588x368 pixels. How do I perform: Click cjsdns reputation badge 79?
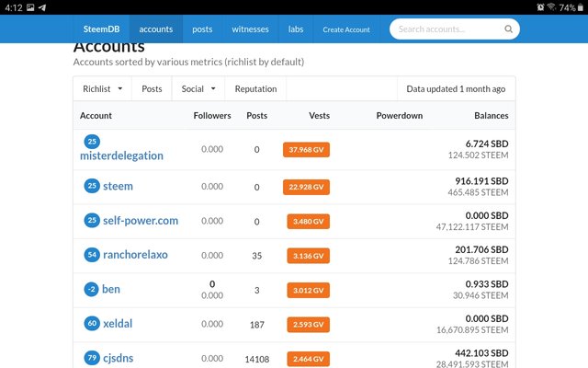point(92,358)
